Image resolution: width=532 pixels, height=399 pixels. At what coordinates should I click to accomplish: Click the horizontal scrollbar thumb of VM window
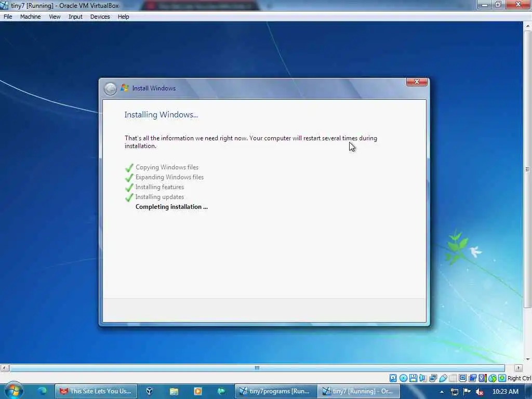(257, 368)
